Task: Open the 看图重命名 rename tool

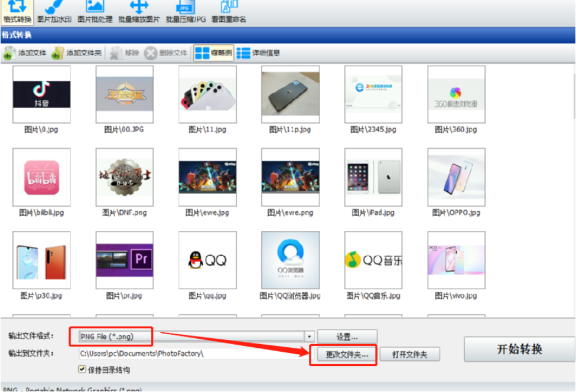Action: (229, 12)
